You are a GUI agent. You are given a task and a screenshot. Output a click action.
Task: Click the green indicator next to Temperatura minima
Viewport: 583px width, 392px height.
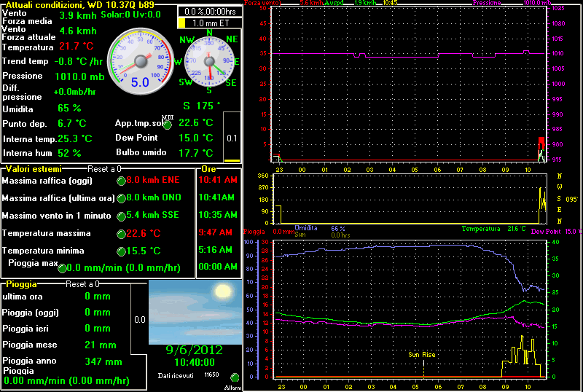click(x=121, y=252)
